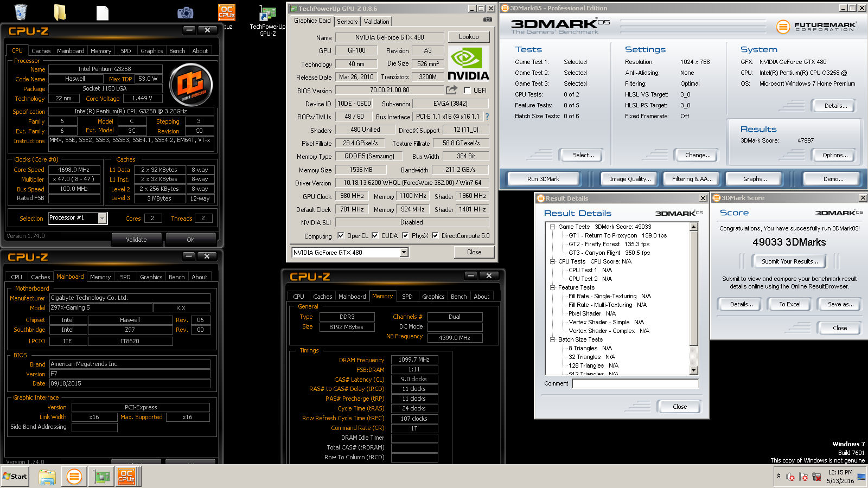Click the Validate button in CPU-Z

click(136, 240)
